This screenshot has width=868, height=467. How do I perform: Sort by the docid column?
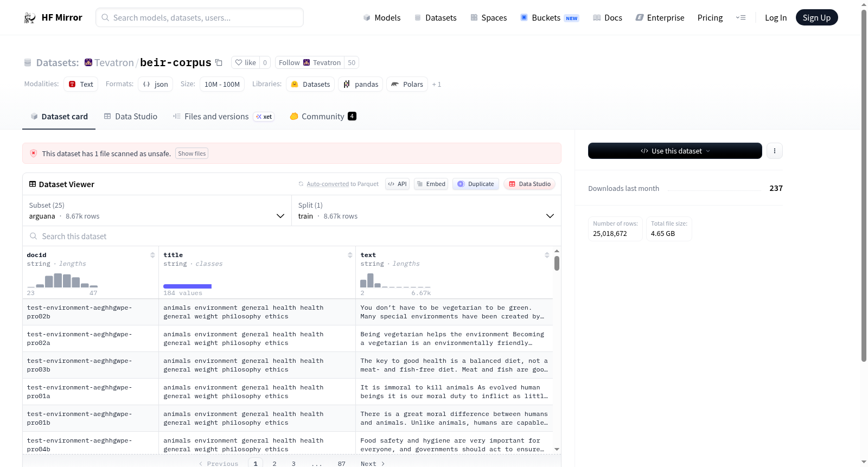click(152, 255)
